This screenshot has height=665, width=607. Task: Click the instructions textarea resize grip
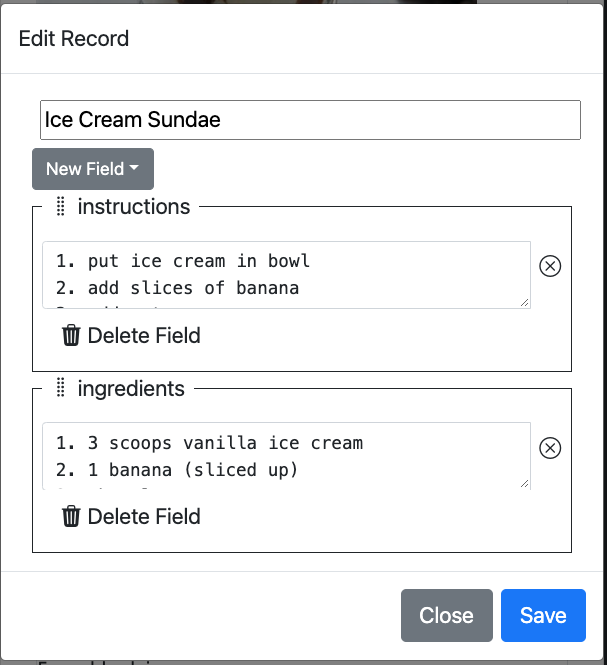(524, 302)
